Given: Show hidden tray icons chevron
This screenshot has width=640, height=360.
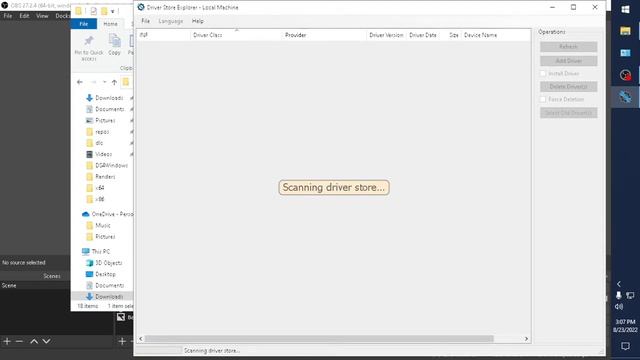Looking at the screenshot, I should [619, 284].
